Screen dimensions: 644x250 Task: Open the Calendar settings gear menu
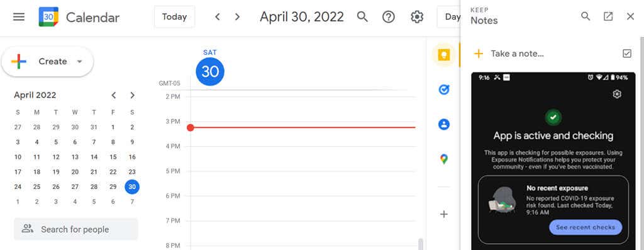[417, 17]
